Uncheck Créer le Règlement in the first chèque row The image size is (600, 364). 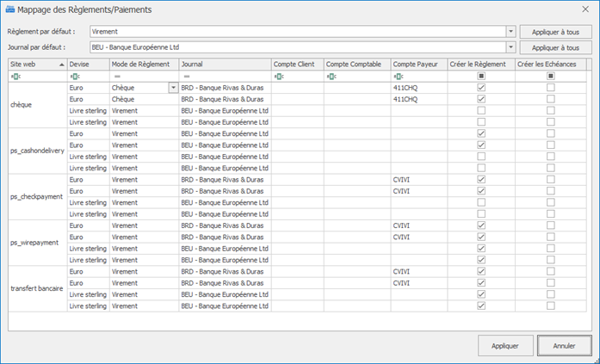pos(481,88)
